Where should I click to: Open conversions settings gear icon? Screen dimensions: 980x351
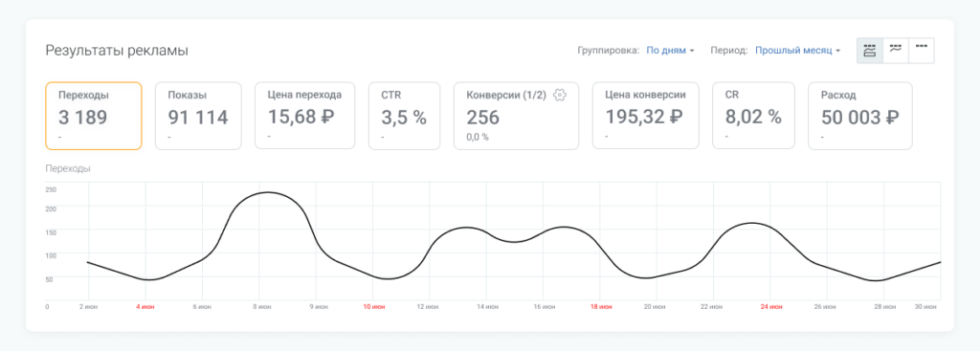[x=560, y=95]
